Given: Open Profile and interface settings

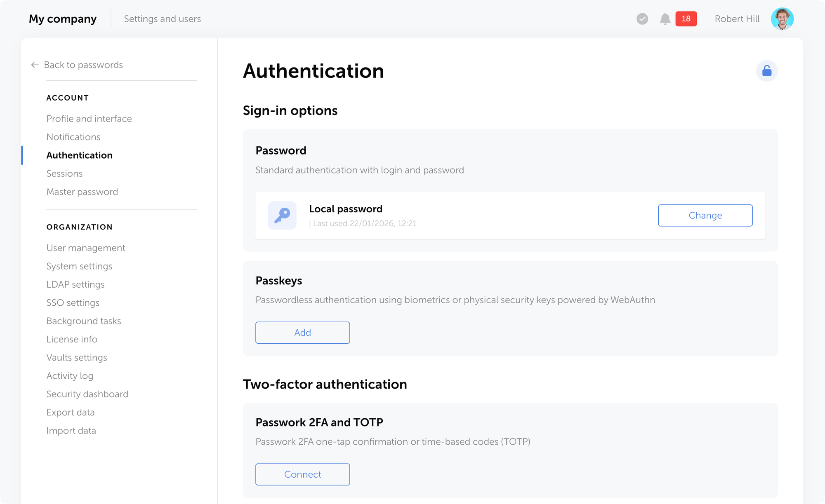Looking at the screenshot, I should click(89, 119).
